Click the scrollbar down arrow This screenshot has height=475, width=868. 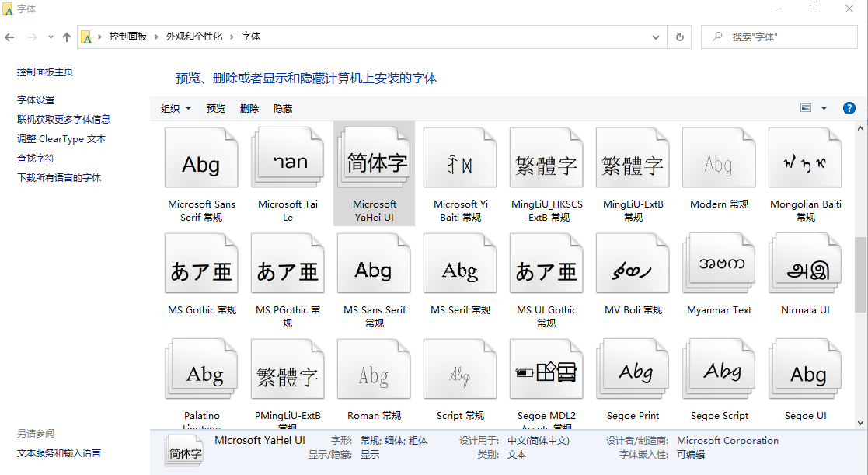coord(860,423)
